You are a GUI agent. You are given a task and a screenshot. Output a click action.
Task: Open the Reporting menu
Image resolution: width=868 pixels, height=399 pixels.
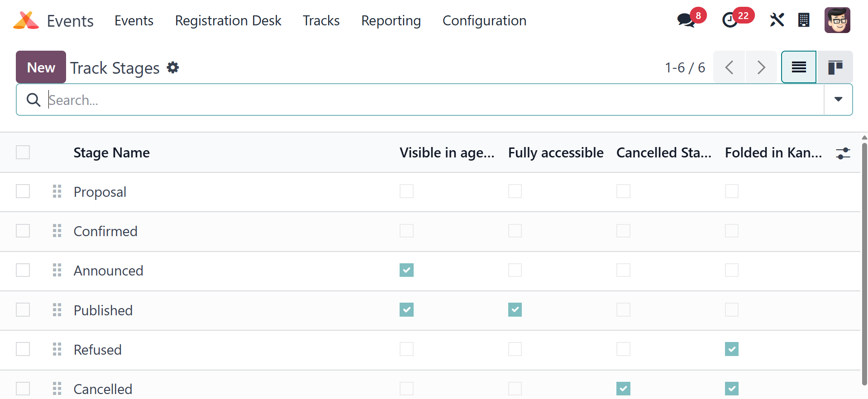(391, 21)
